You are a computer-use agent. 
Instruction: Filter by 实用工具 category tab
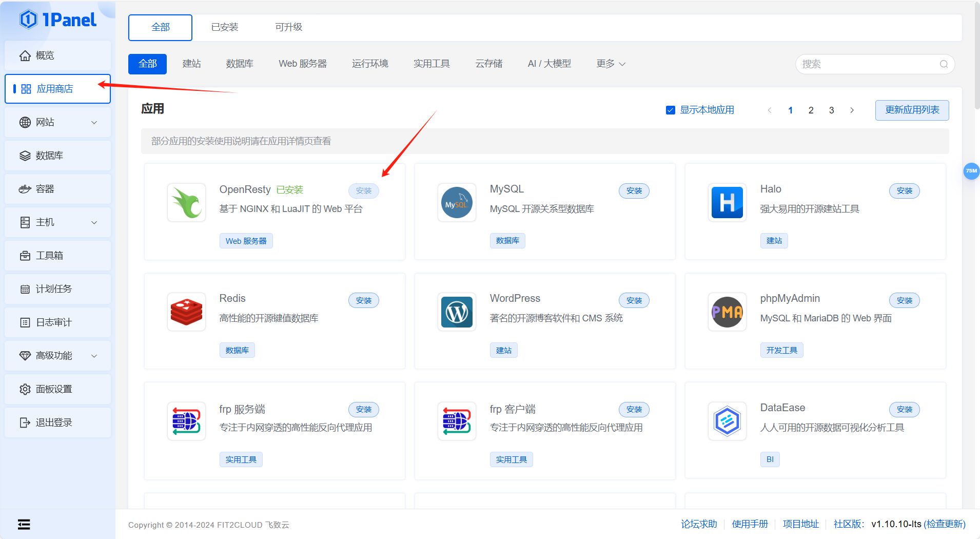pyautogui.click(x=432, y=64)
